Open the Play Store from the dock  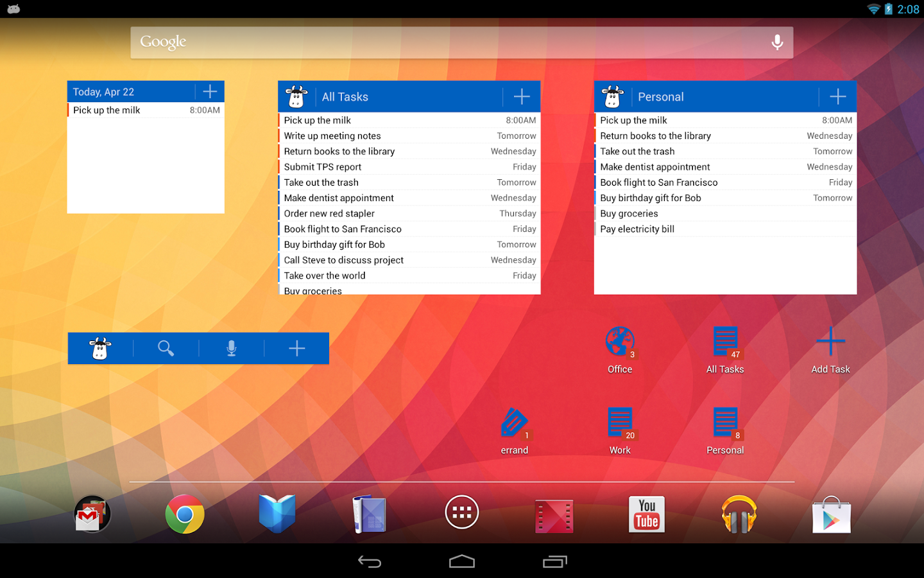[832, 514]
